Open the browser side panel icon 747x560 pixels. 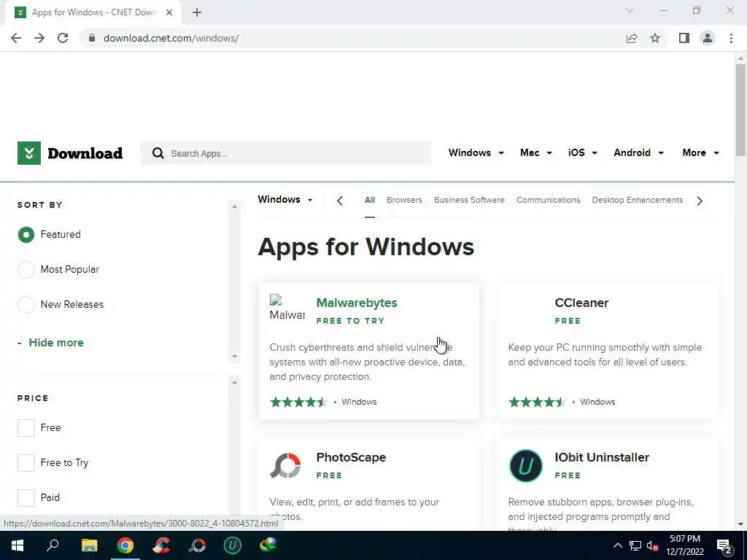point(684,38)
